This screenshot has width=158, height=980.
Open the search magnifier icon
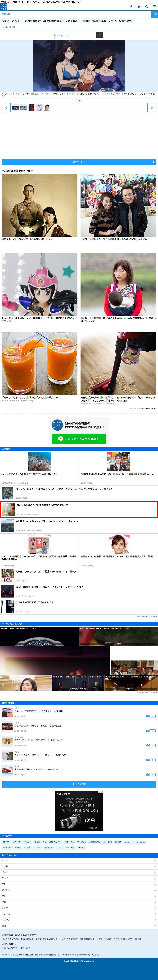147,7
